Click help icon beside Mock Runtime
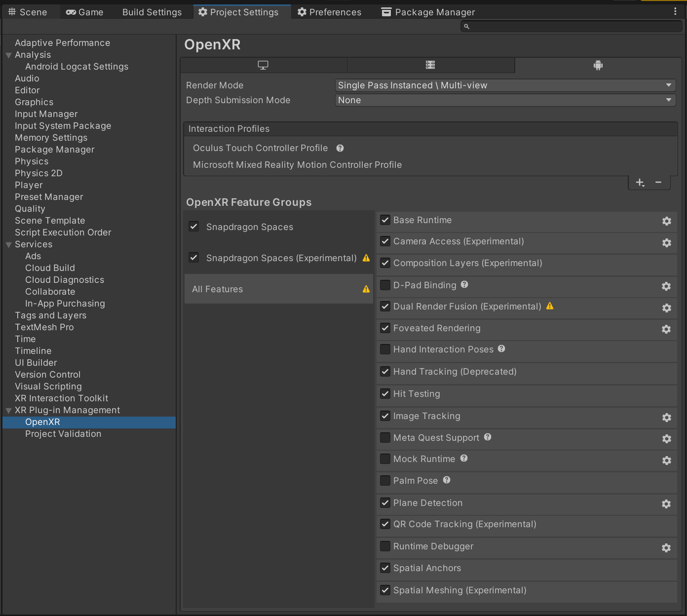Image resolution: width=687 pixels, height=616 pixels. click(x=464, y=458)
